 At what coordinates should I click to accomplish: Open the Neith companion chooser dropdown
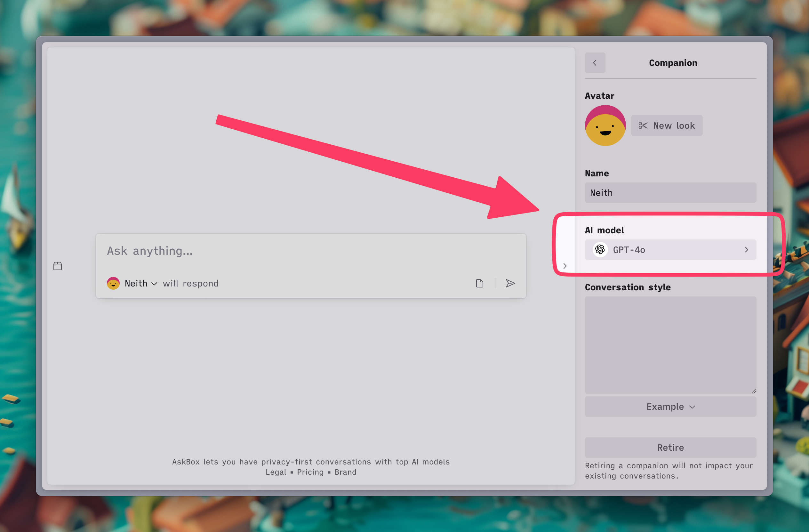pos(141,284)
